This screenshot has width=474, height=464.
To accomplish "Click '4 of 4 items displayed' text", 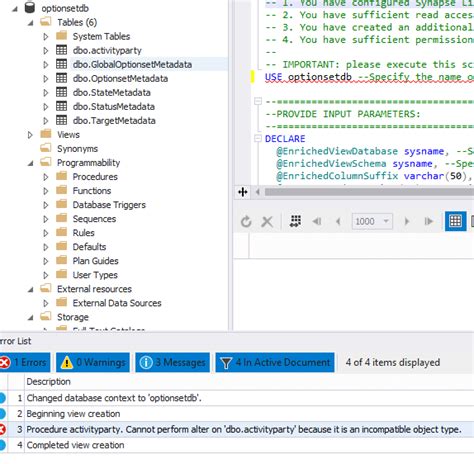I will pos(393,362).
